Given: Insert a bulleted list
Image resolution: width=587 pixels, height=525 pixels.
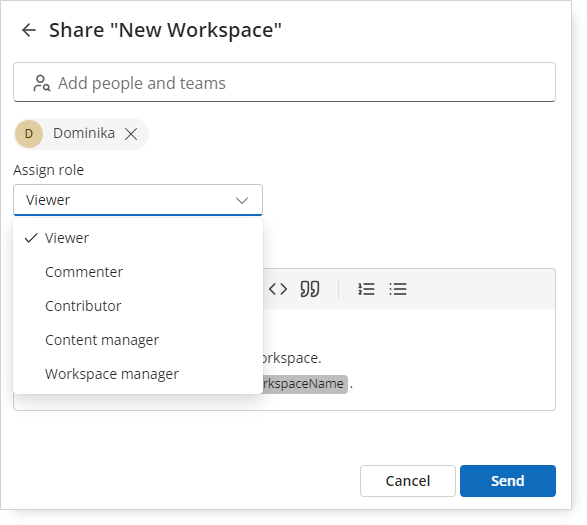Looking at the screenshot, I should click(398, 289).
